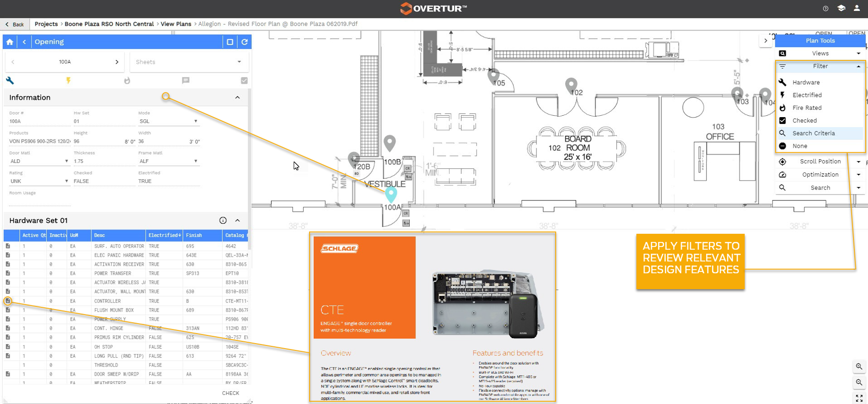868x404 pixels.
Task: Open the electrified lightning tab
Action: click(69, 81)
